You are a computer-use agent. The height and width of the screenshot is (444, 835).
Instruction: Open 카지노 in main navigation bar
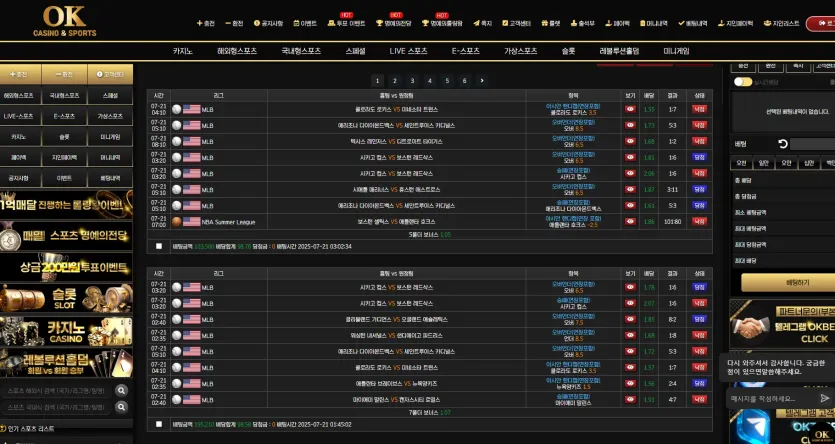point(183,51)
